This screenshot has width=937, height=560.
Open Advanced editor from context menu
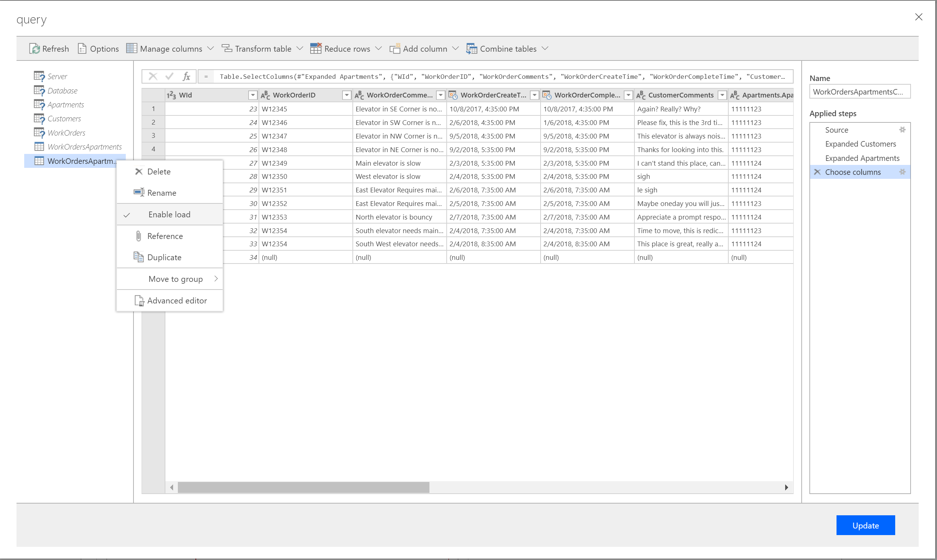tap(177, 301)
